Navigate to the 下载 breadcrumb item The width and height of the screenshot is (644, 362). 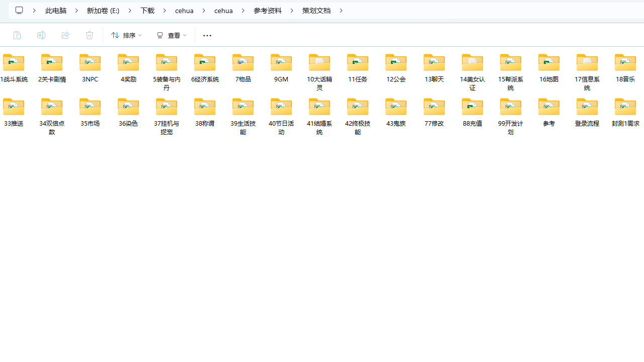pyautogui.click(x=147, y=10)
